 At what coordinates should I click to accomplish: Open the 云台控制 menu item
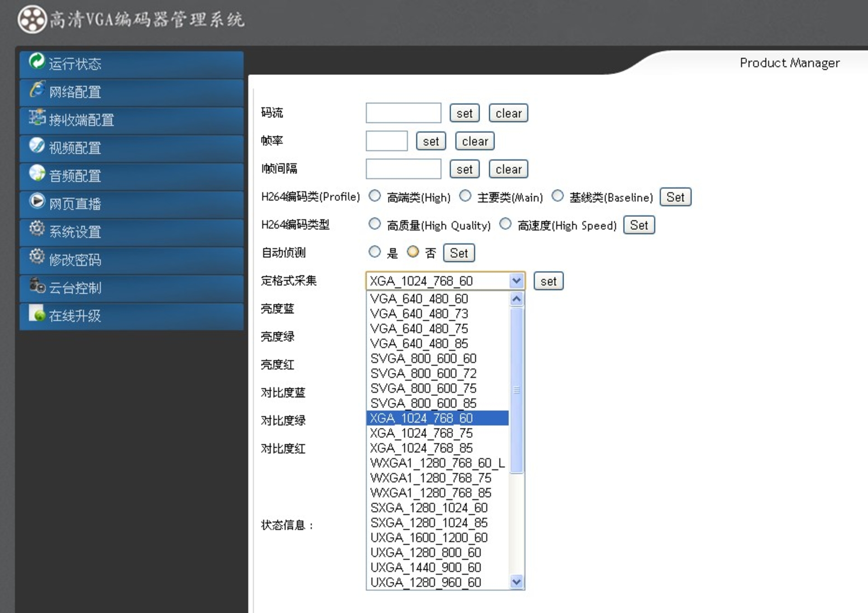(x=132, y=288)
